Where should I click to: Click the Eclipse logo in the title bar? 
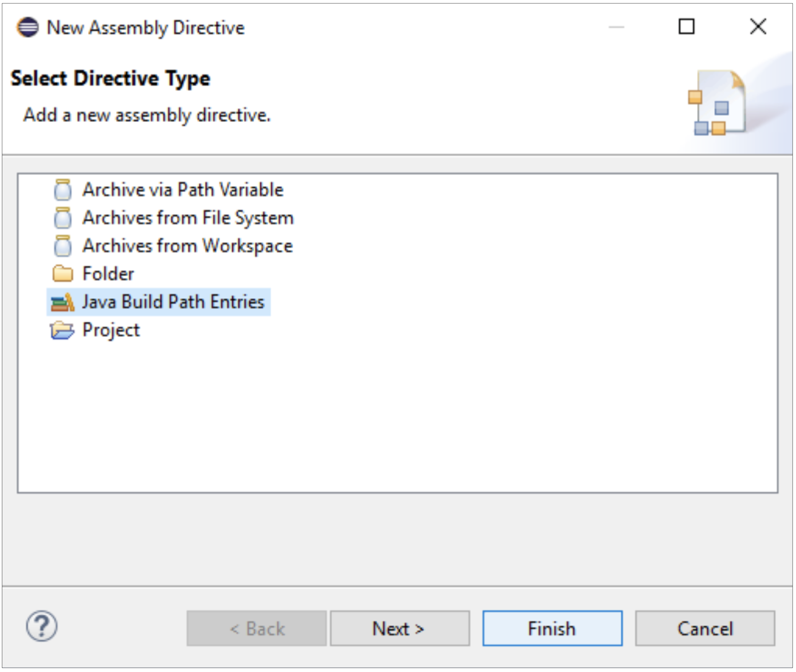28,28
